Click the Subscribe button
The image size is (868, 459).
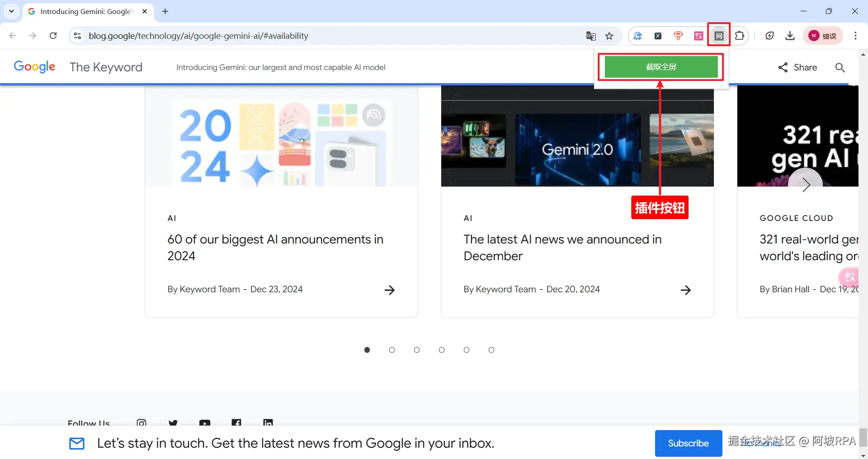pyautogui.click(x=688, y=443)
